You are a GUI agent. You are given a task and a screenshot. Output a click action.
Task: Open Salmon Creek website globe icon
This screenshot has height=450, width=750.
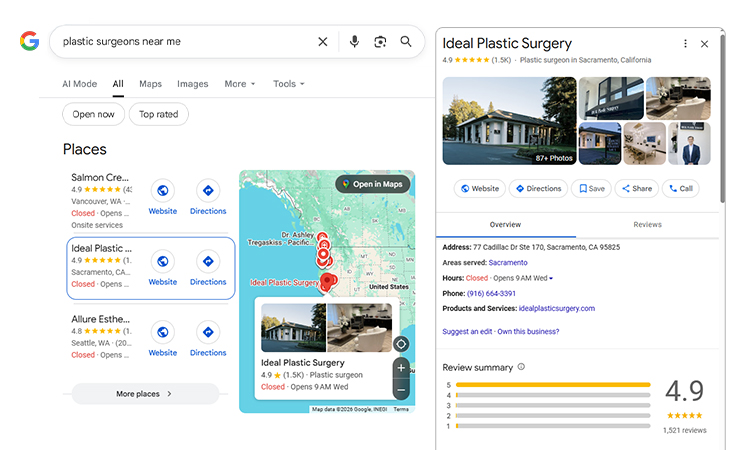pyautogui.click(x=163, y=191)
